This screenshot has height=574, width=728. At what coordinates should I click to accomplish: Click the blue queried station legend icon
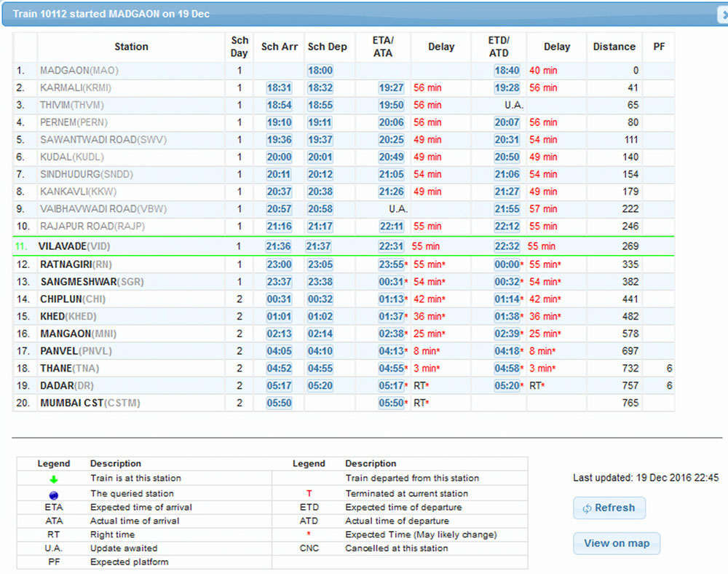[x=54, y=494]
